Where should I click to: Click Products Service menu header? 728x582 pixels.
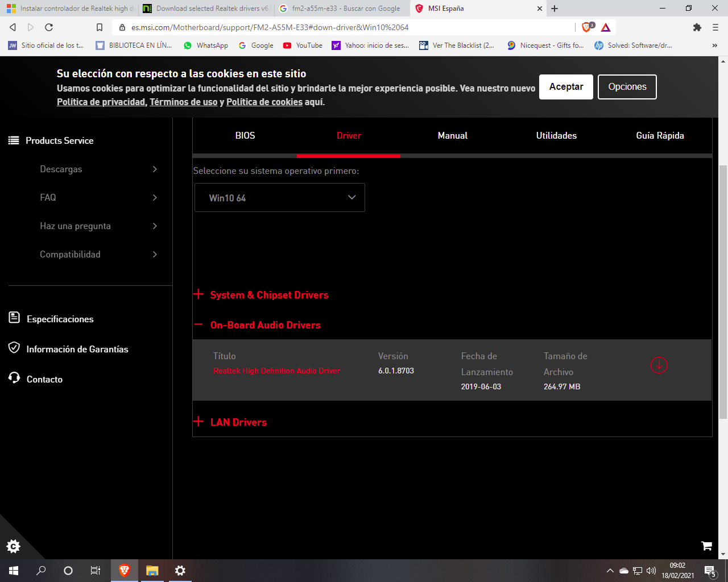51,140
